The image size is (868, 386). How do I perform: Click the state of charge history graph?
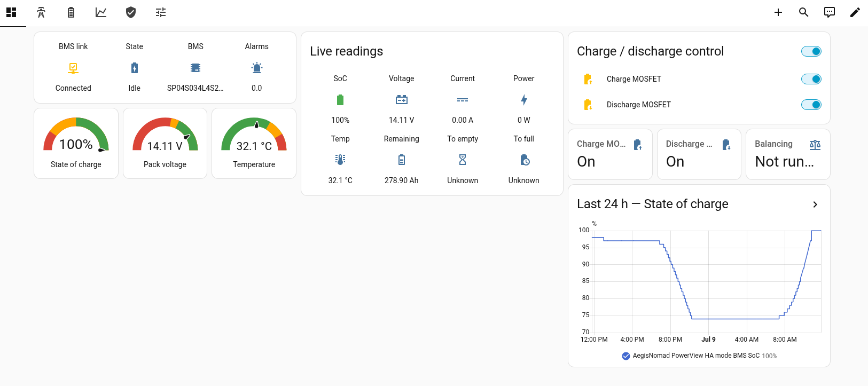706,281
